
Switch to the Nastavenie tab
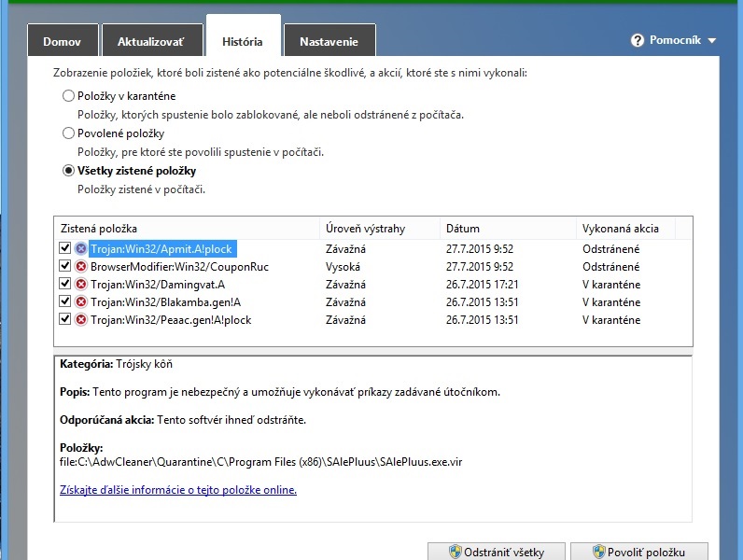point(327,42)
